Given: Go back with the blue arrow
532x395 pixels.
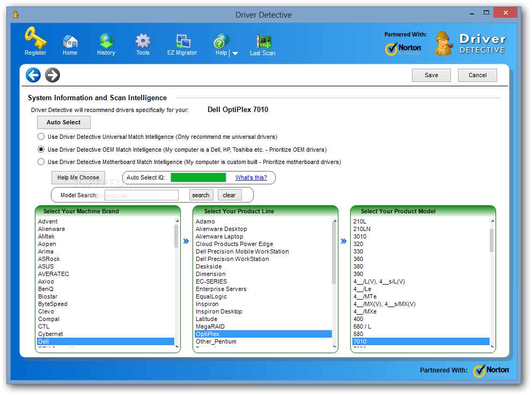Looking at the screenshot, I should [x=33, y=75].
